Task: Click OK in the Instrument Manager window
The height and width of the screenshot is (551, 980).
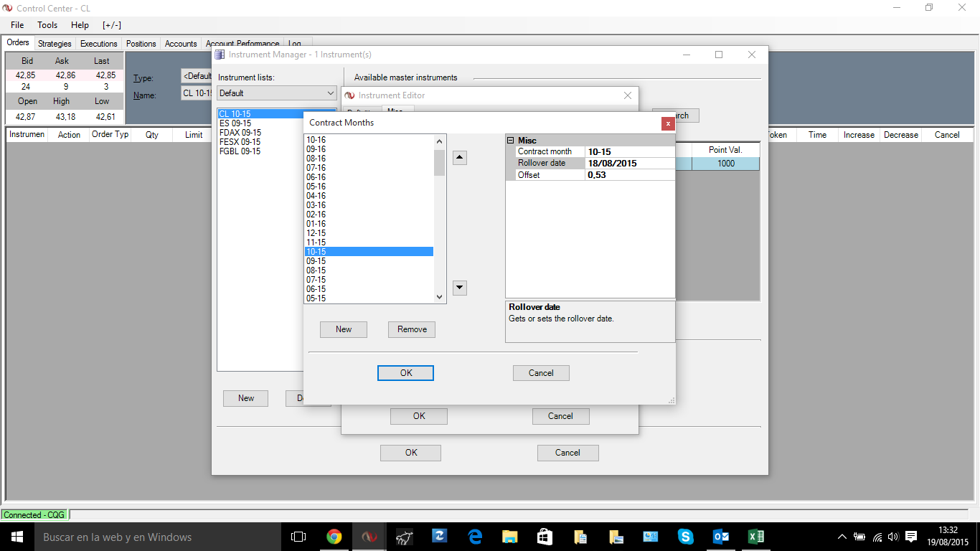Action: click(411, 453)
